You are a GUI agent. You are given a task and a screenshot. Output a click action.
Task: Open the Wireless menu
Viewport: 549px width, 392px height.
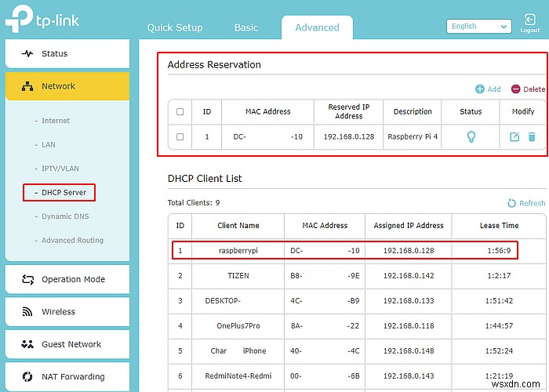click(x=67, y=311)
